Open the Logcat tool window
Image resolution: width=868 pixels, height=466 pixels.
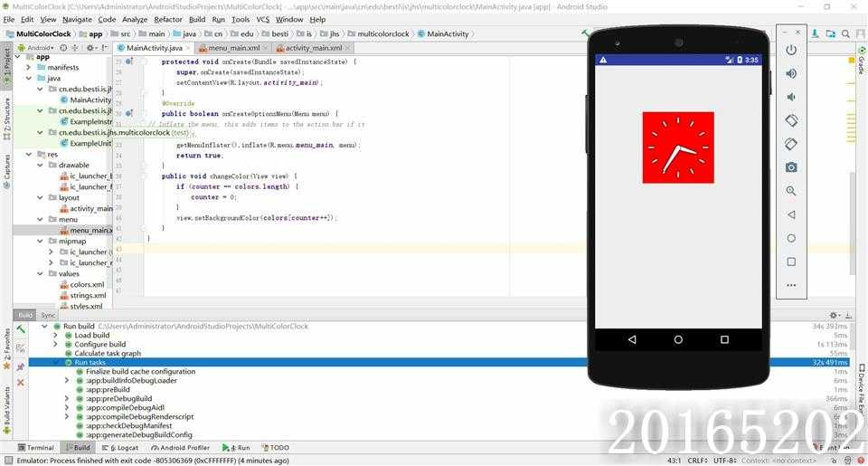click(120, 448)
